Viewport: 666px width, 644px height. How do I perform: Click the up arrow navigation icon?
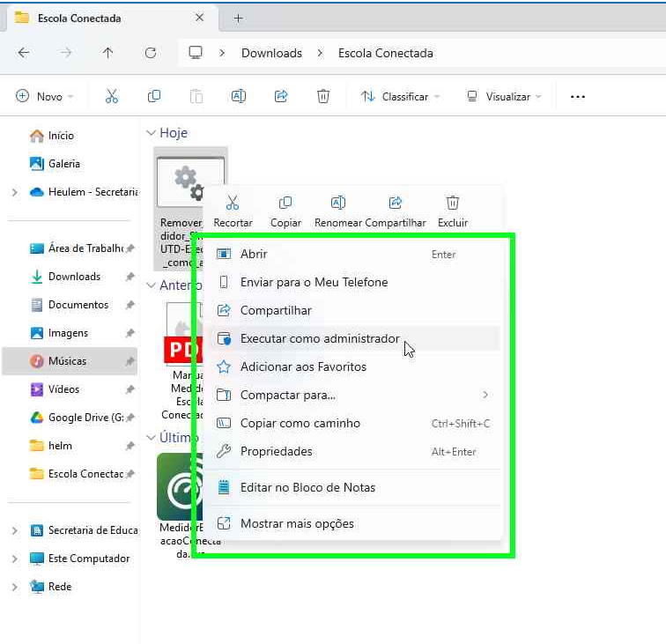[108, 53]
